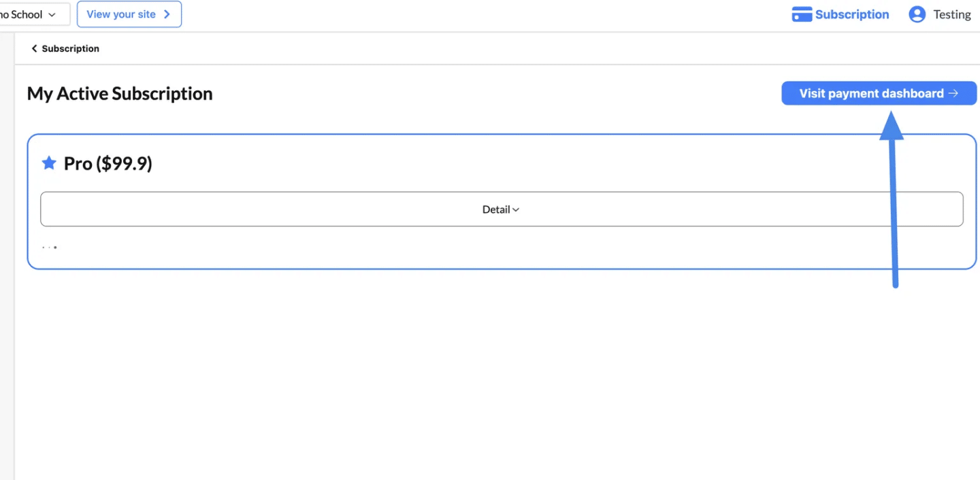Open the Testing account menu

click(940, 14)
